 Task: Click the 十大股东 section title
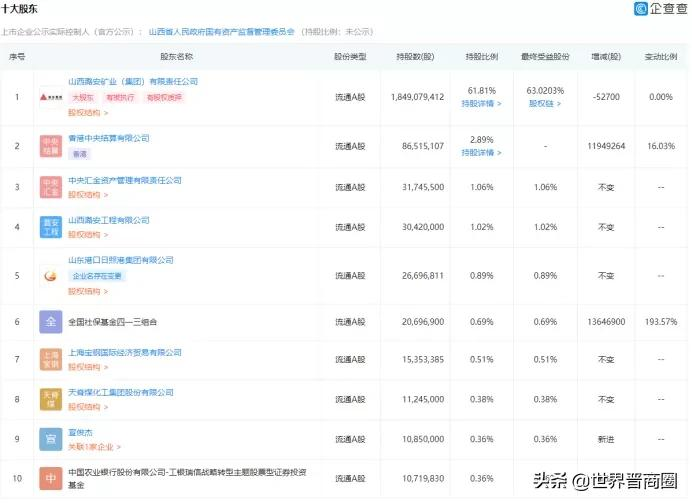click(x=19, y=8)
